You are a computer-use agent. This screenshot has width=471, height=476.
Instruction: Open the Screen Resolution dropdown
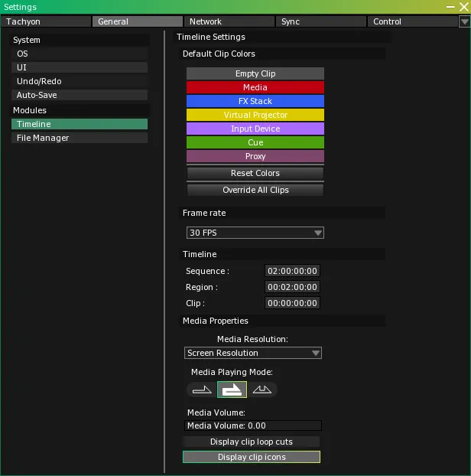pos(253,353)
